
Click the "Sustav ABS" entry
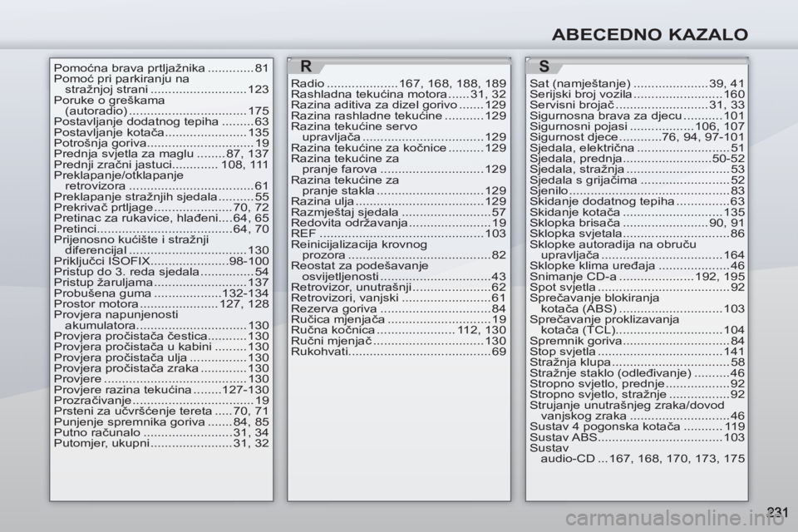click(x=638, y=437)
